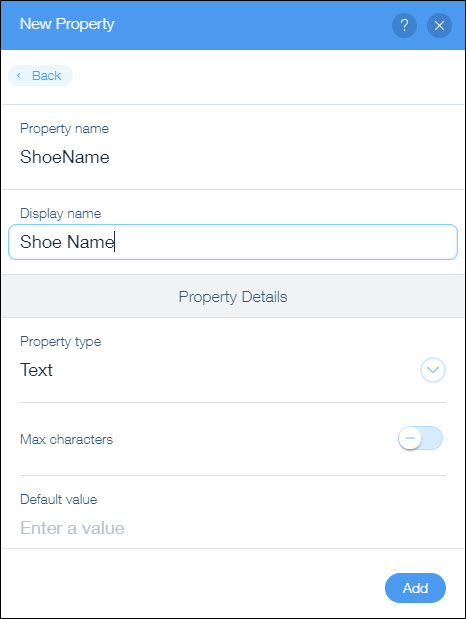Focus the Display name input box
The height and width of the screenshot is (619, 466).
233,242
